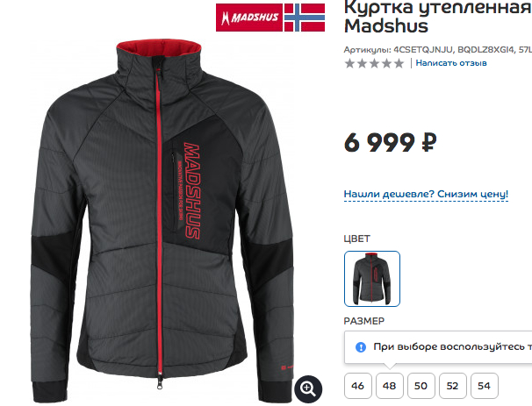Viewport: 532px width, 406px height.
Task: Choose size 54
Action: [x=485, y=386]
